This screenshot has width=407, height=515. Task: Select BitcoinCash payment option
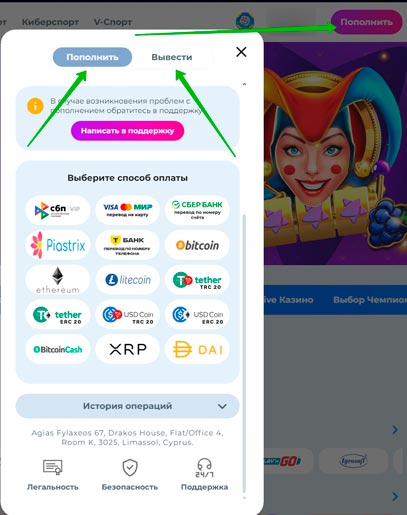58,349
